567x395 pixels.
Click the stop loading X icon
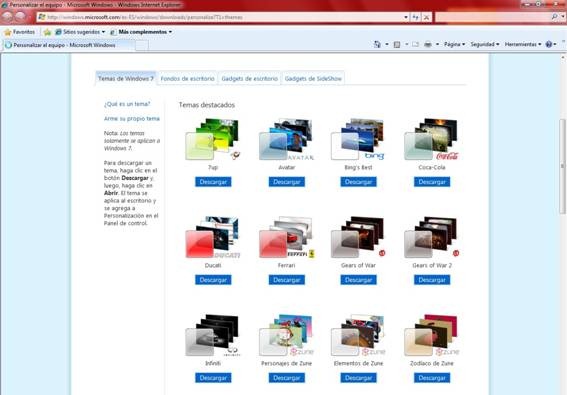click(x=427, y=17)
